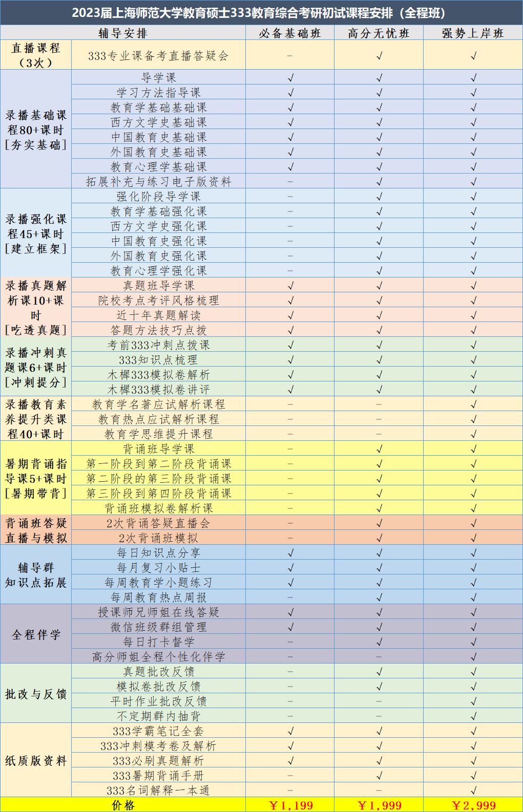Select '外国教育史强化课' cell
The height and width of the screenshot is (812, 523).
point(158,256)
